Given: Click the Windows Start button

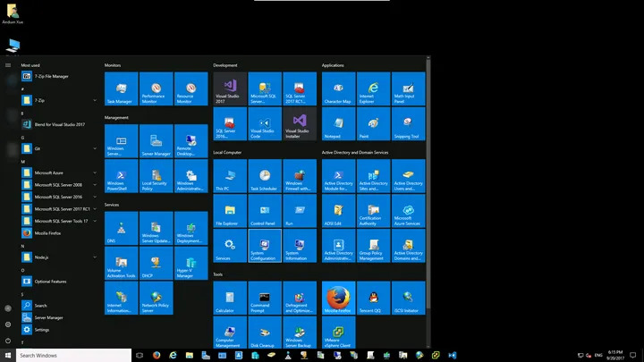Looking at the screenshot, I should click(x=8, y=356).
